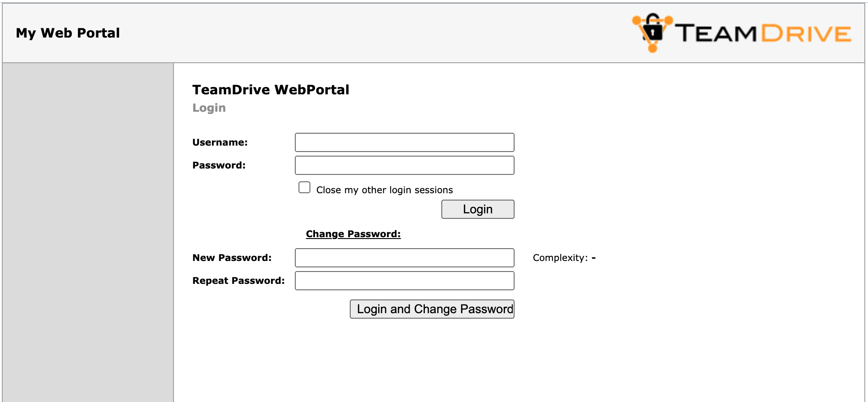Click the TeamDrive WebPortal heading
Screen dimensions: 868x402
coord(271,90)
